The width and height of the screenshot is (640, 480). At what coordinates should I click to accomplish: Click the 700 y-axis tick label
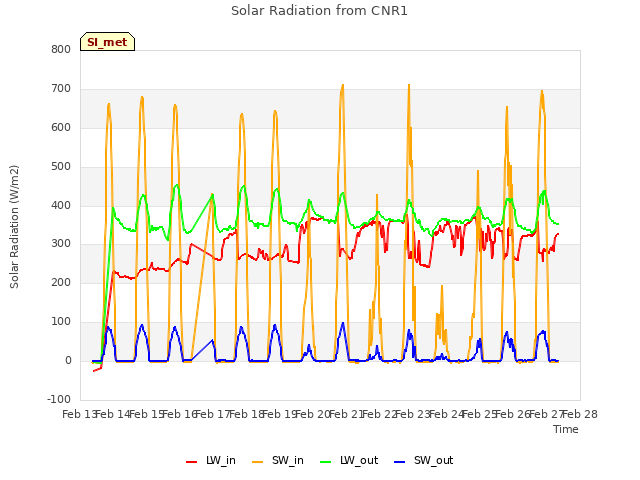point(61,89)
